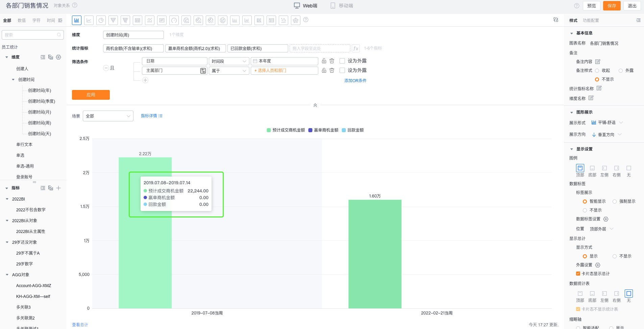Check 设为外露 for 日期 filter
The height and width of the screenshot is (329, 644).
pyautogui.click(x=342, y=61)
